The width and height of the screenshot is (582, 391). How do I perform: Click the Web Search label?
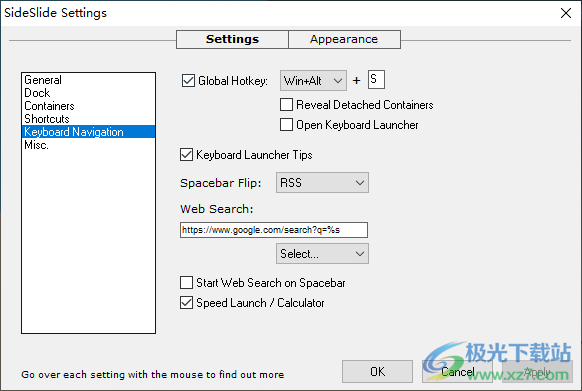click(x=216, y=209)
